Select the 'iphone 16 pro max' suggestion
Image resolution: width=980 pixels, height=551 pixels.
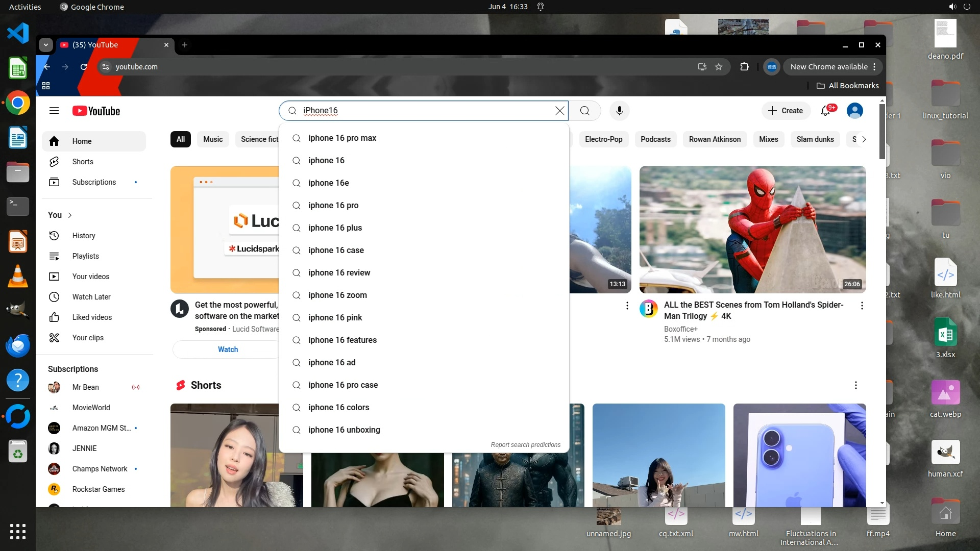tap(342, 138)
